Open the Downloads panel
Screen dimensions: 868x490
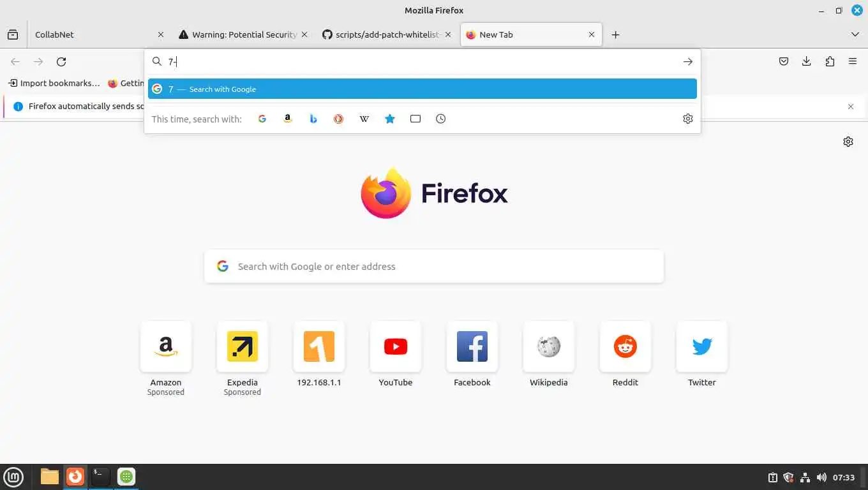(x=807, y=62)
